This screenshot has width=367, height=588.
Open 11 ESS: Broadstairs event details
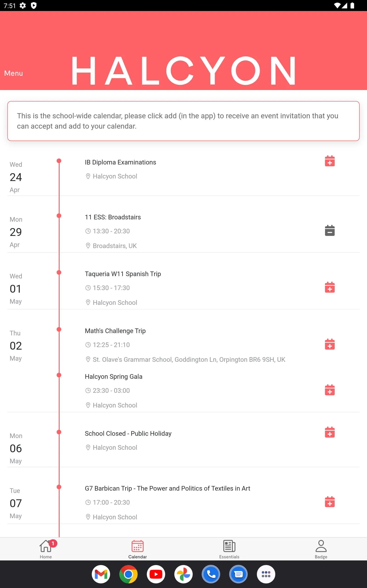click(113, 217)
